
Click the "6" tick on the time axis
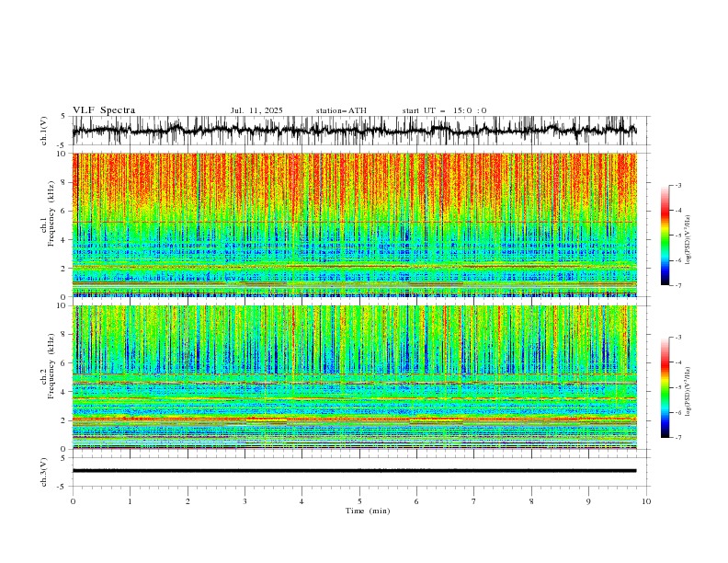416,501
